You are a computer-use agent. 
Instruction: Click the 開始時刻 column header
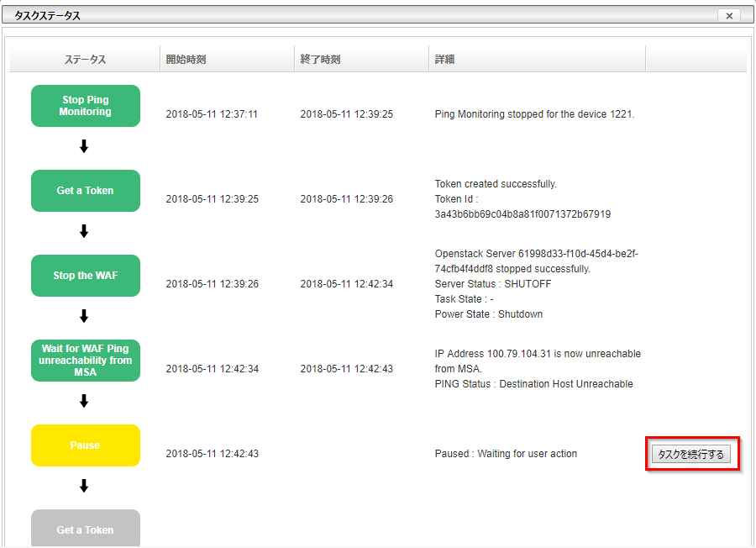(227, 59)
